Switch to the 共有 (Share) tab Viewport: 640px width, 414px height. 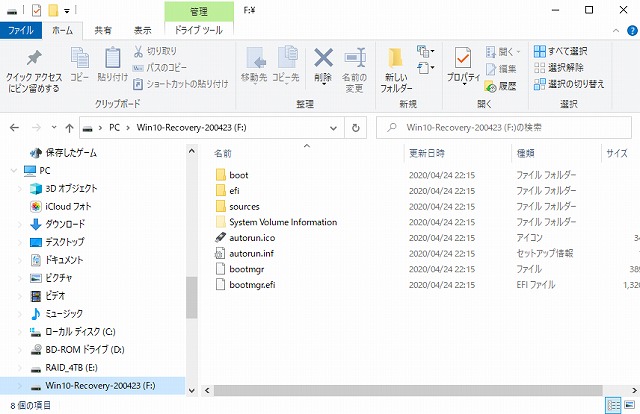pos(103,30)
